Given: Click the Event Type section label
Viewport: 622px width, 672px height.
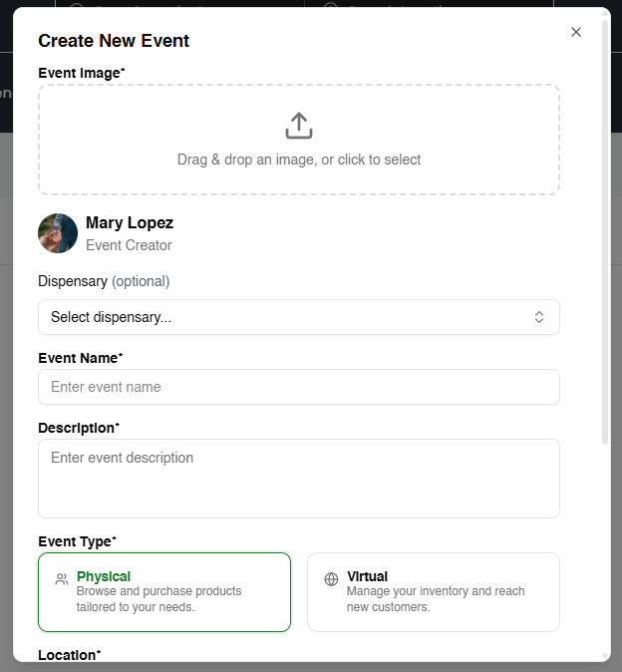Looking at the screenshot, I should (77, 541).
